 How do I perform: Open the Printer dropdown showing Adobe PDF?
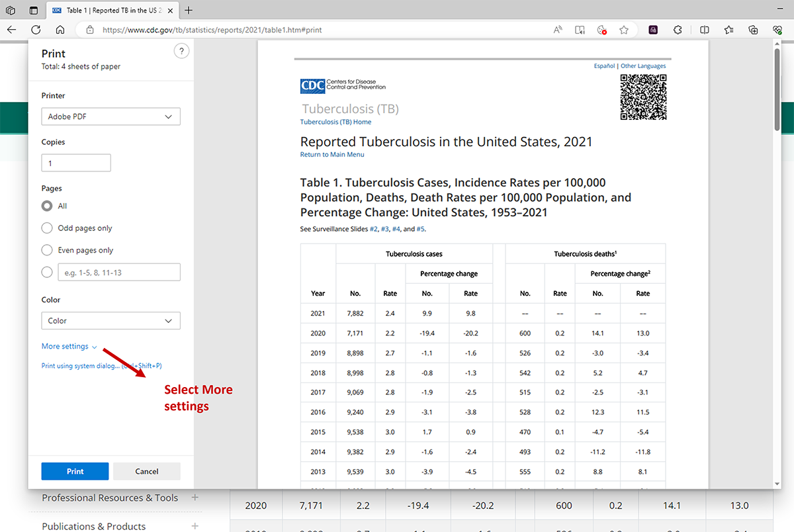(x=110, y=116)
